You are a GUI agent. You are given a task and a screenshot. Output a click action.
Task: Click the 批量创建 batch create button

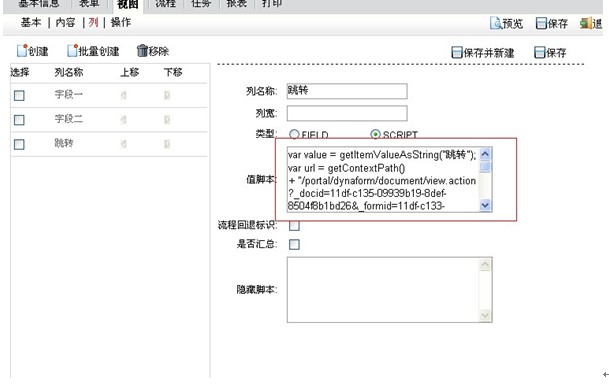93,51
